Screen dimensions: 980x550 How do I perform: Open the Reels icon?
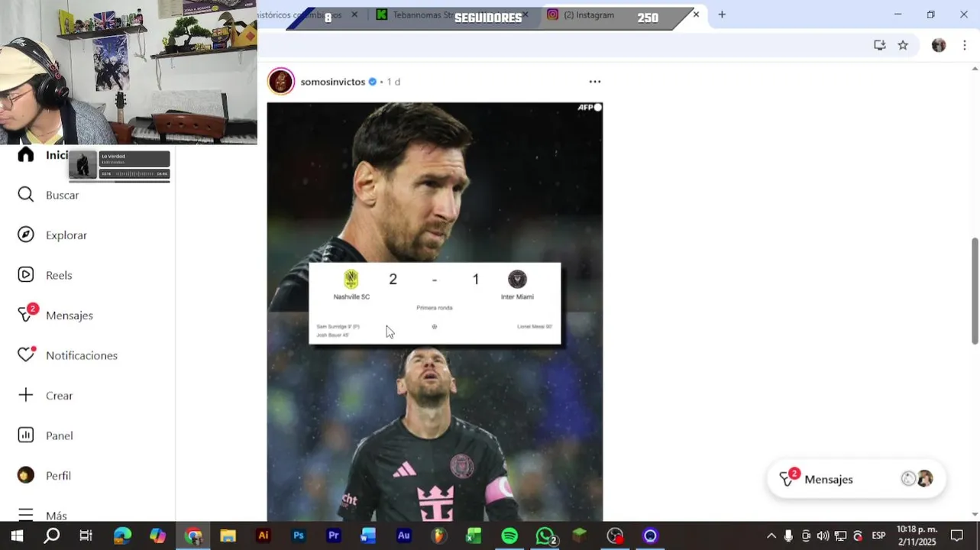(26, 275)
